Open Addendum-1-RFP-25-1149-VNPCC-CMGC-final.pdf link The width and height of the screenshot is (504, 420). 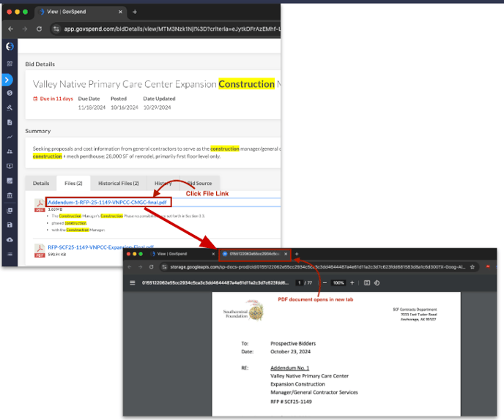pyautogui.click(x=107, y=202)
